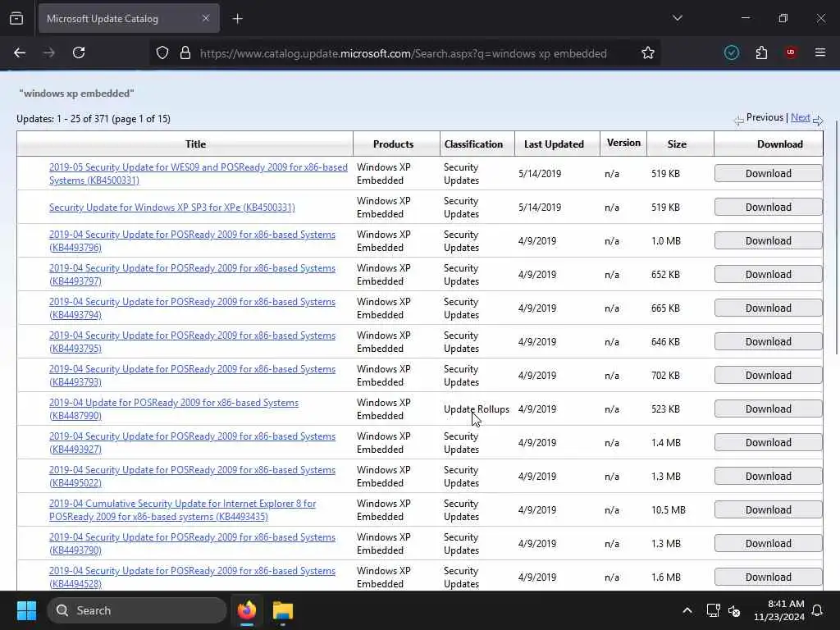Viewport: 840px width, 630px height.
Task: Go back using the browser Back arrow
Action: [x=20, y=52]
